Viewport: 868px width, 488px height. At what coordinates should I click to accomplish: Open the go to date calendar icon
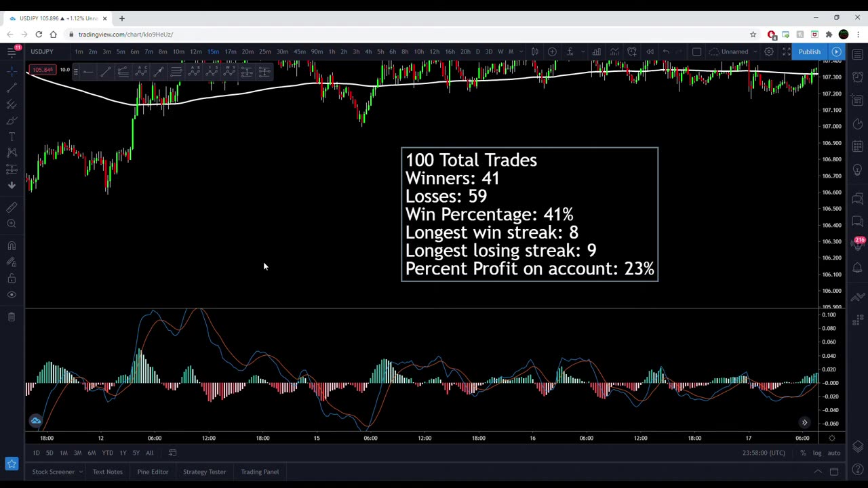(172, 453)
